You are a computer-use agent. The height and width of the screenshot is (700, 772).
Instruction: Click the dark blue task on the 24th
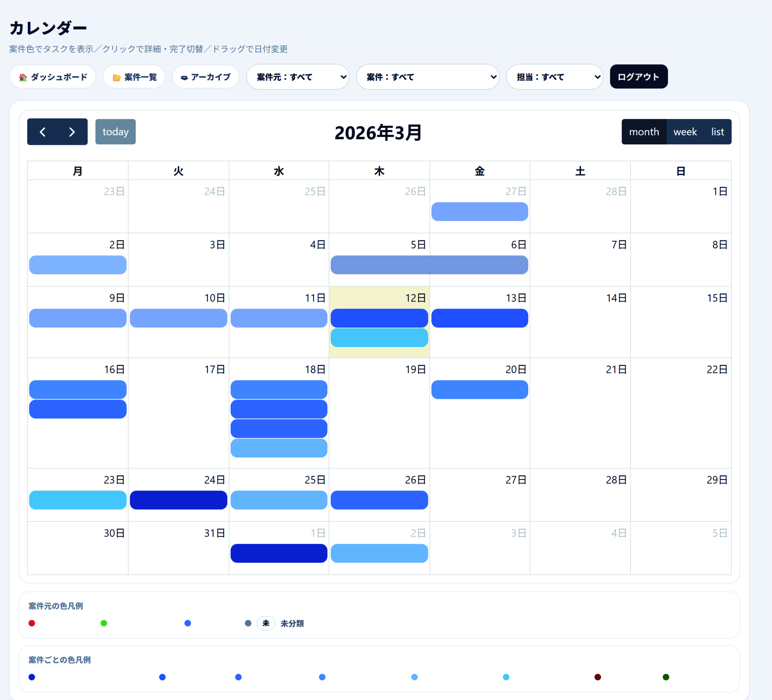[x=178, y=500]
